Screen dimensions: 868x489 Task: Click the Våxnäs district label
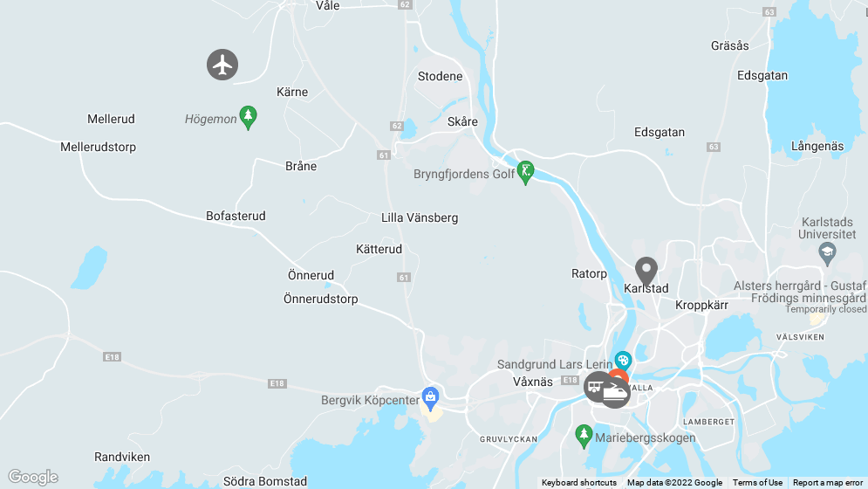tap(532, 382)
